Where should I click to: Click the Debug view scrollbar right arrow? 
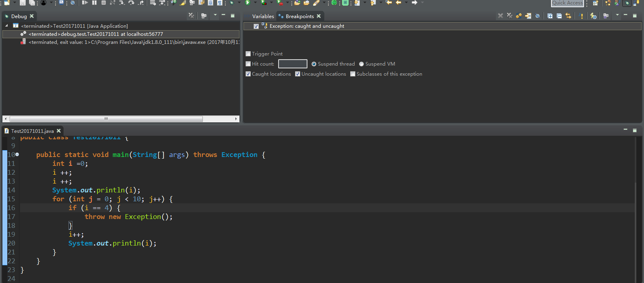coord(236,119)
